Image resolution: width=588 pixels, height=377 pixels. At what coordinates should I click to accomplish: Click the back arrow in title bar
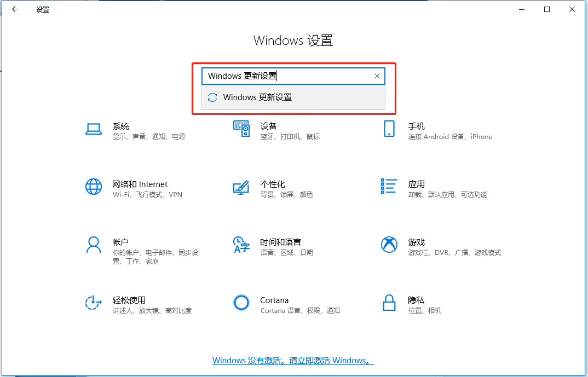click(15, 9)
